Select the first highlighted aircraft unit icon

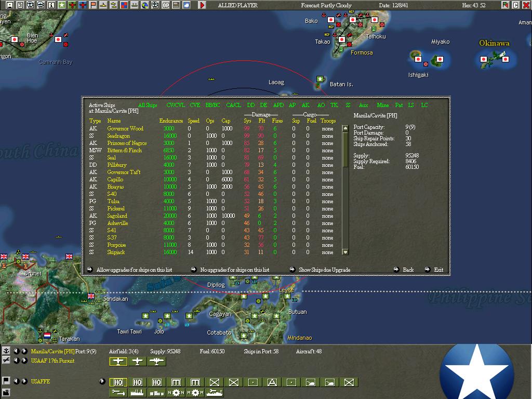(x=118, y=362)
